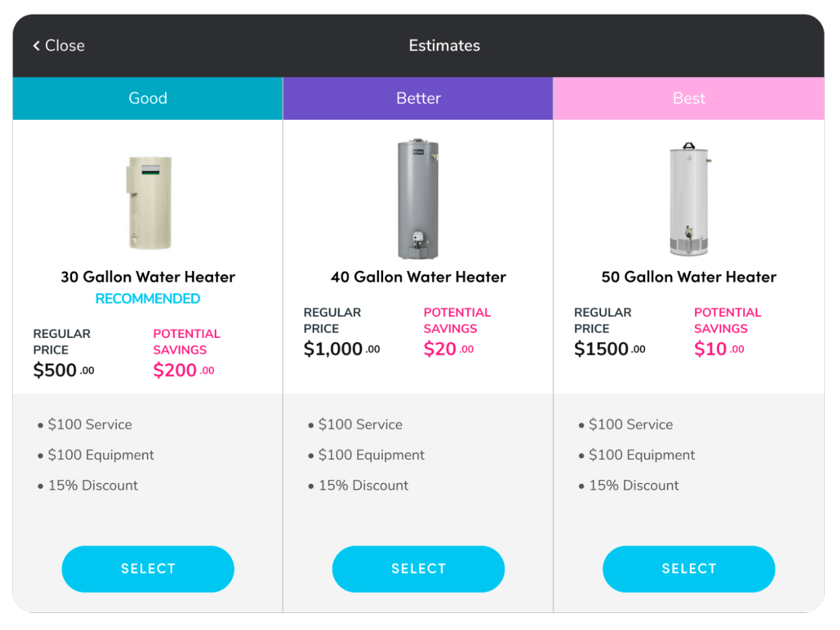Image resolution: width=840 pixels, height=630 pixels.
Task: Select the 40 Gallon Water Heater option
Action: [418, 568]
